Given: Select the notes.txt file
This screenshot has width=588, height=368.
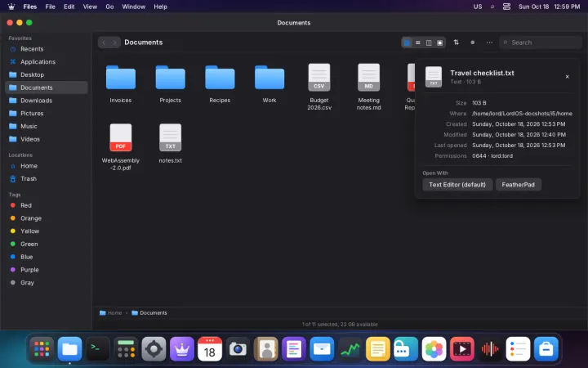Looking at the screenshot, I should pos(170,144).
